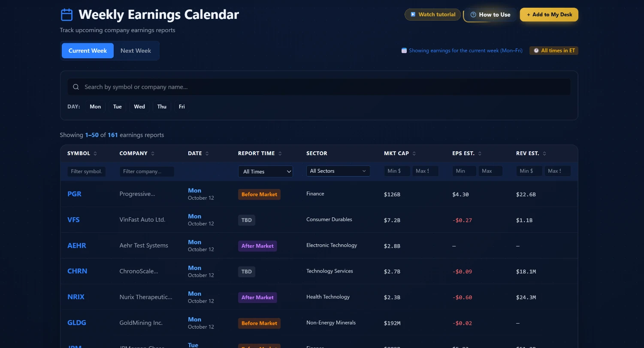644x348 pixels.
Task: Click the EPS Est. Max field
Action: point(490,171)
